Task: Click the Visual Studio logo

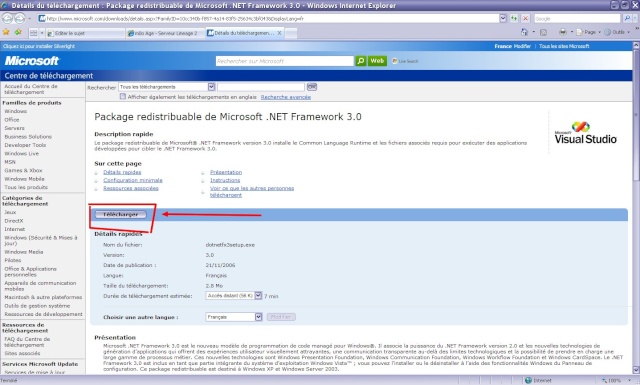Action: tap(585, 133)
